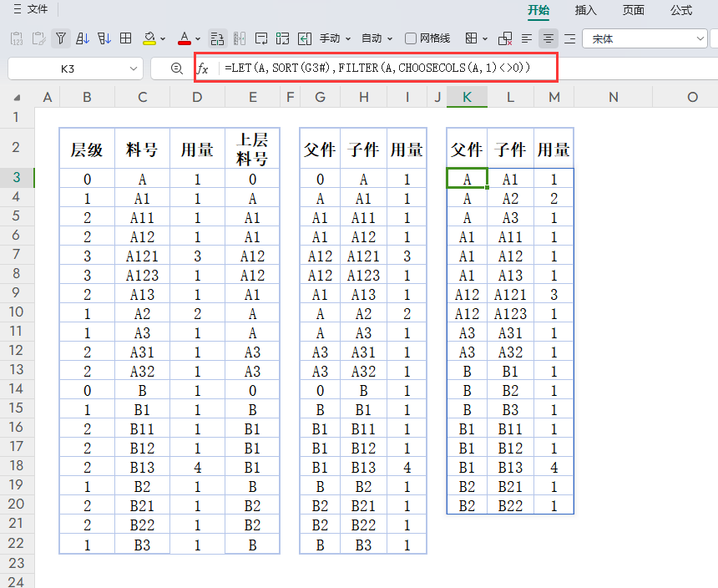Screen dimensions: 718x588
Task: Click cell D10 with value 2
Action: tap(197, 313)
